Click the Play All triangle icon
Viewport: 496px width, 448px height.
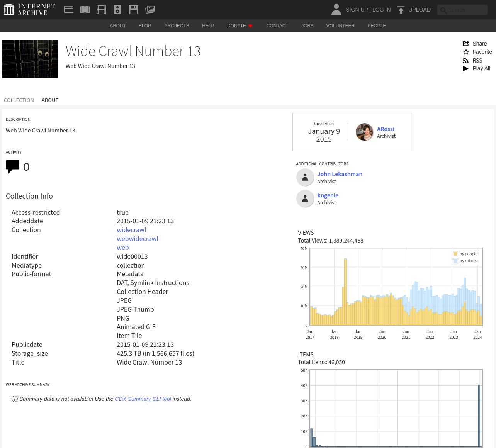coord(465,68)
